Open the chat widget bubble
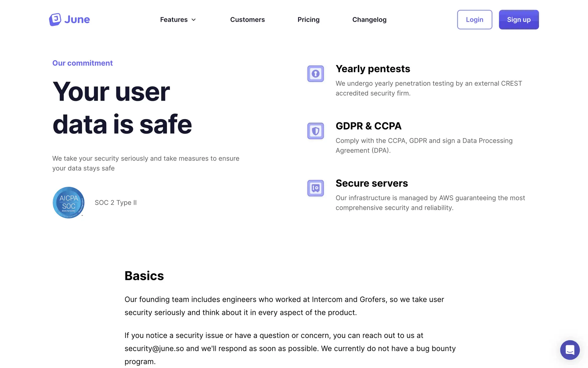The image size is (588, 368). (x=570, y=350)
